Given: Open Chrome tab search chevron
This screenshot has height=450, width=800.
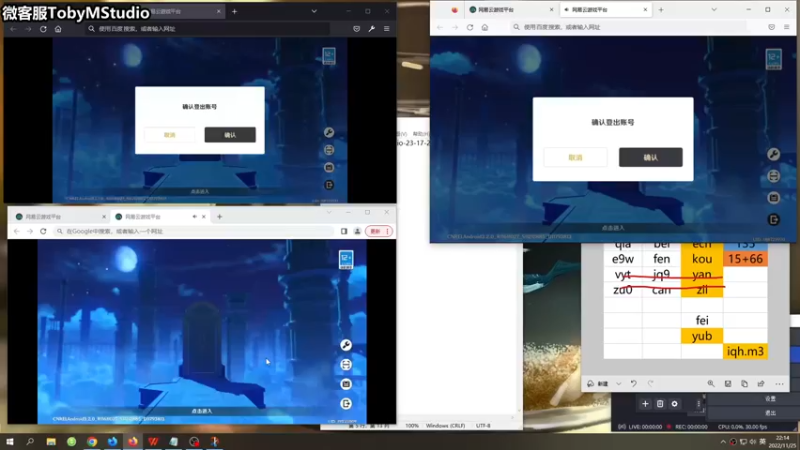Looking at the screenshot, I should point(329,212).
